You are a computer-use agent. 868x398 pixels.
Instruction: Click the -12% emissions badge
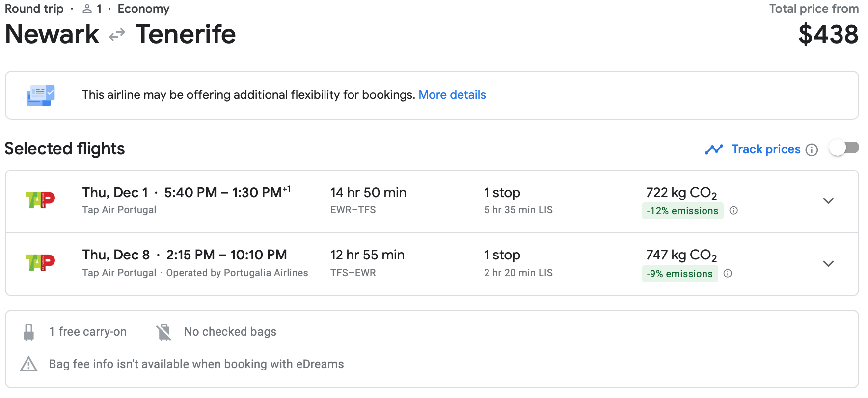click(682, 211)
